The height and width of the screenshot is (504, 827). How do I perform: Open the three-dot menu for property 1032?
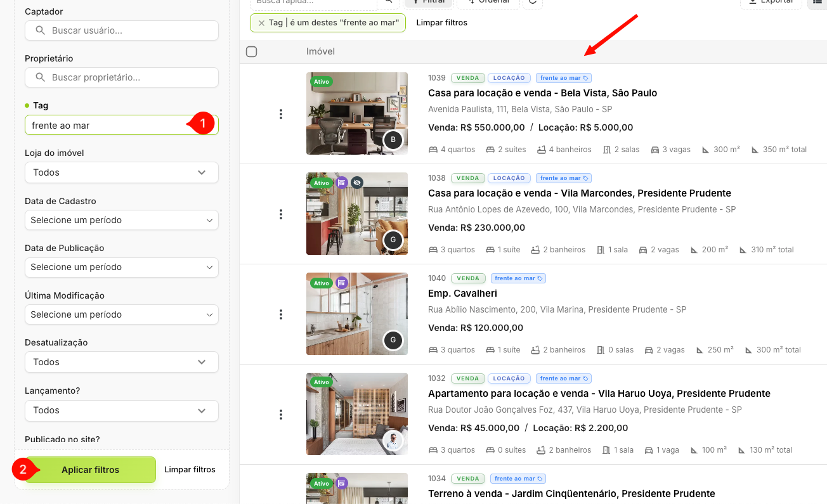pyautogui.click(x=281, y=415)
